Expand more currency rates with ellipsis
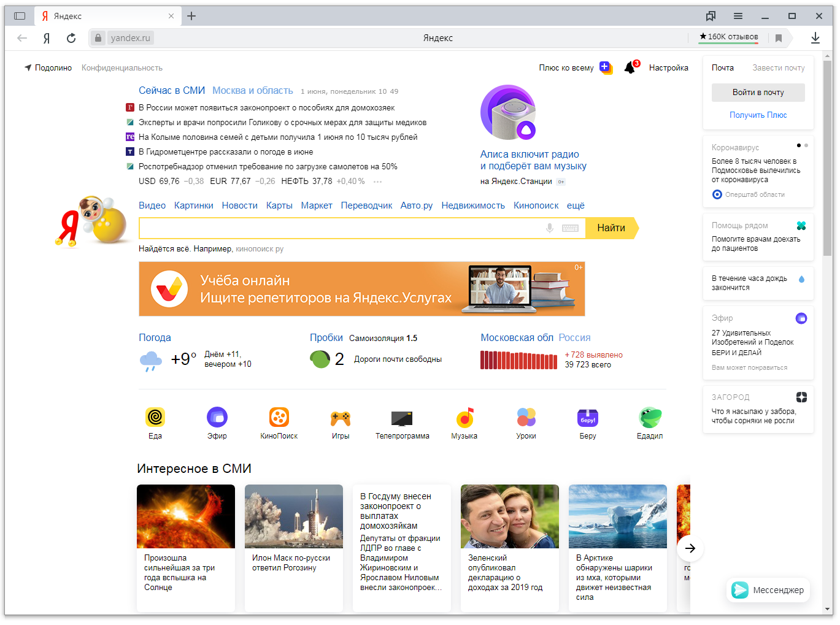The height and width of the screenshot is (625, 840). (377, 182)
